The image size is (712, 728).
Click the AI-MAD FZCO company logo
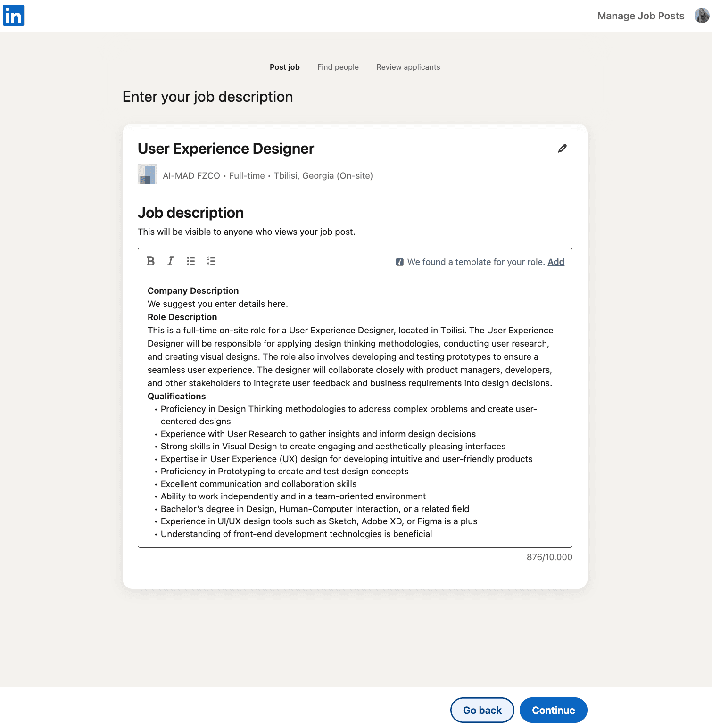click(147, 174)
